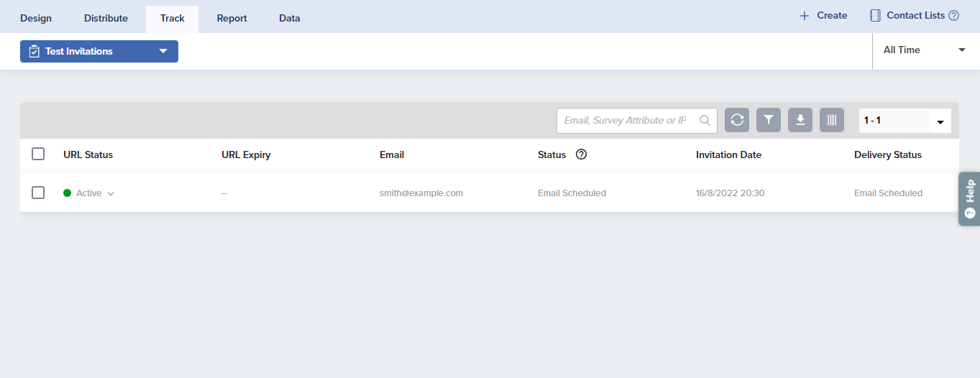Image resolution: width=980 pixels, height=378 pixels.
Task: Click the Status column help icon
Action: pyautogui.click(x=582, y=155)
